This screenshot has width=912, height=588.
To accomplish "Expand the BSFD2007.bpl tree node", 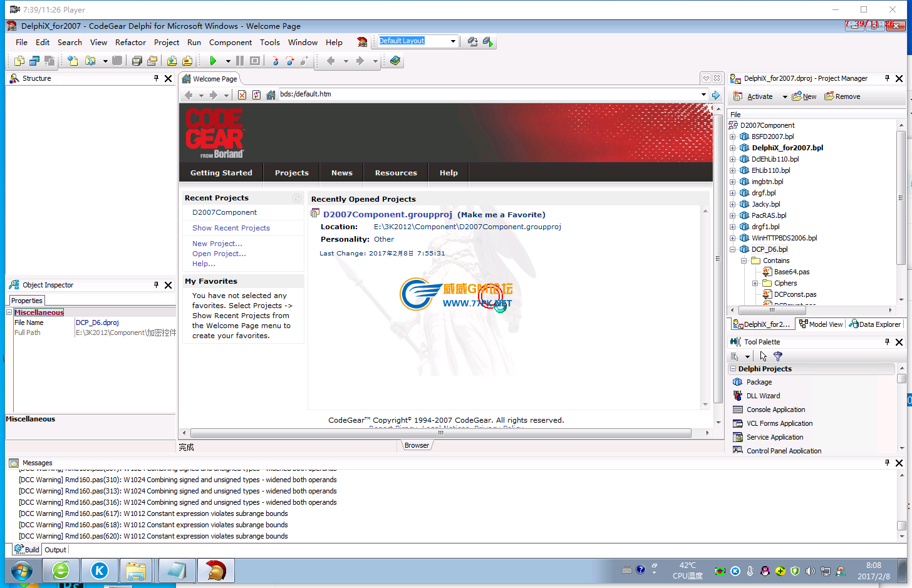I will click(732, 137).
